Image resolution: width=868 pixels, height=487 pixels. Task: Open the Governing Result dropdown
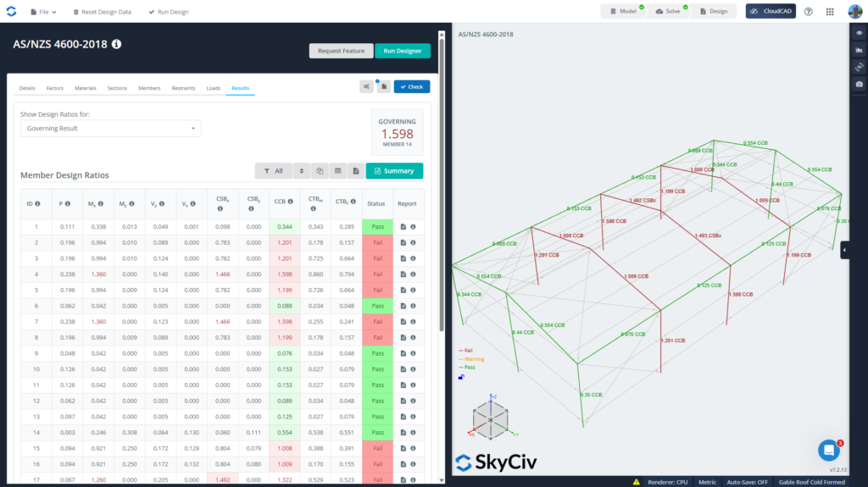tap(111, 129)
